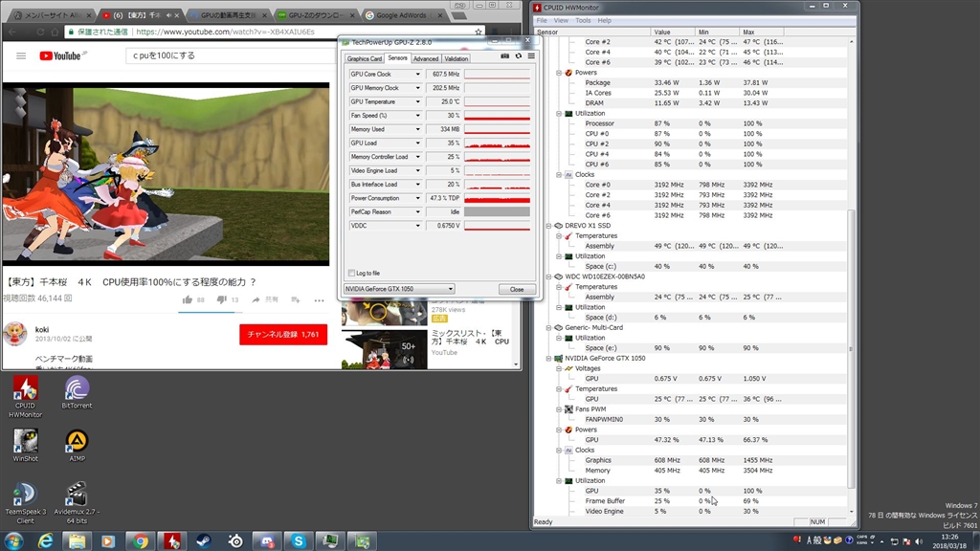980x551 pixels.
Task: Bookmark the page with Chrome's star icon
Action: 479,32
